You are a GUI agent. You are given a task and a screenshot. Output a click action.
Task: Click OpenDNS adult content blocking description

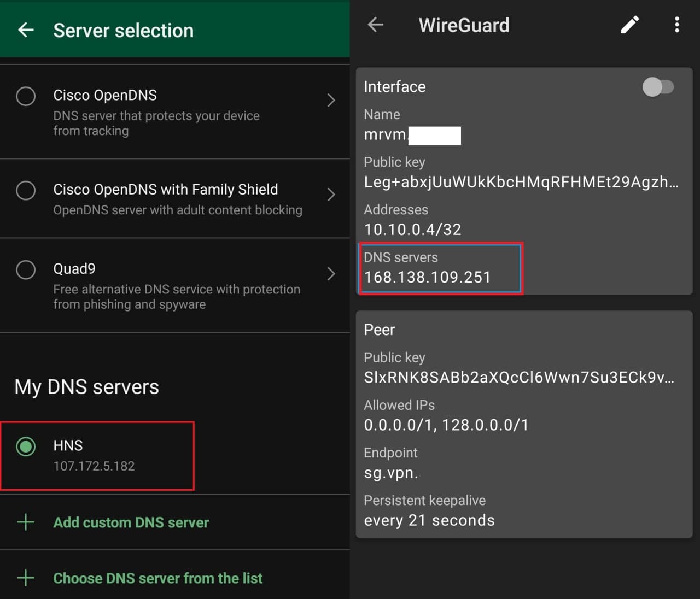(178, 210)
